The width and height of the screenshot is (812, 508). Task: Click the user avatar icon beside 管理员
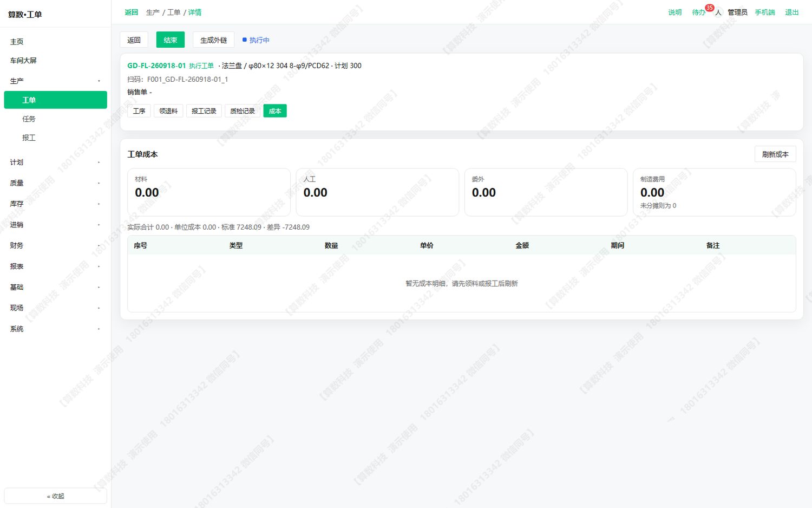[718, 12]
